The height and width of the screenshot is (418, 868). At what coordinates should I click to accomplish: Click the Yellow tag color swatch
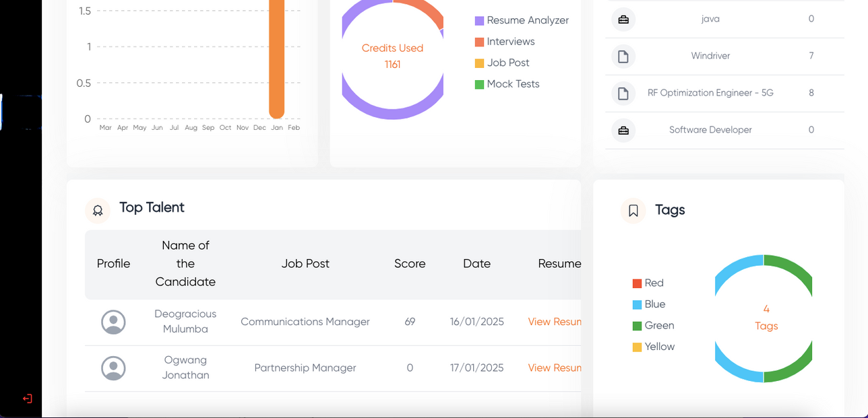(637, 347)
